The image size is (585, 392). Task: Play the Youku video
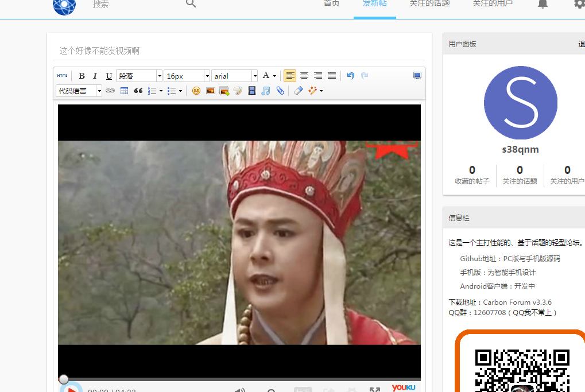71,389
